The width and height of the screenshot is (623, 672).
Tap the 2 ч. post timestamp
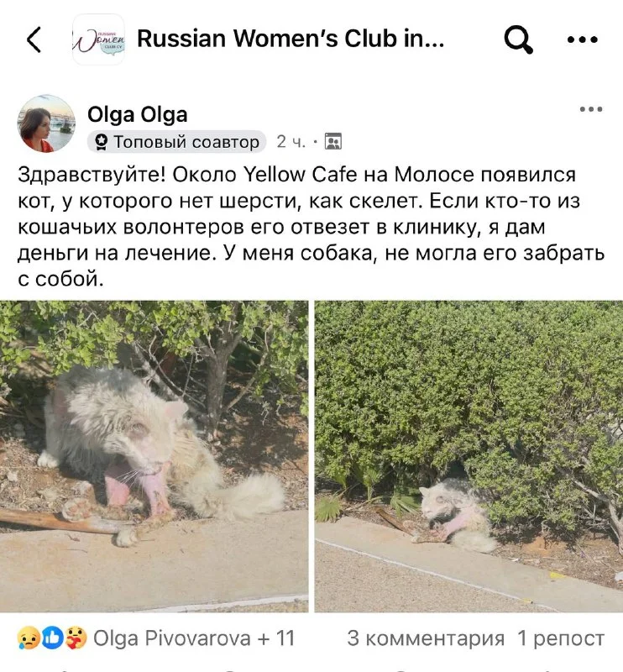tap(291, 141)
